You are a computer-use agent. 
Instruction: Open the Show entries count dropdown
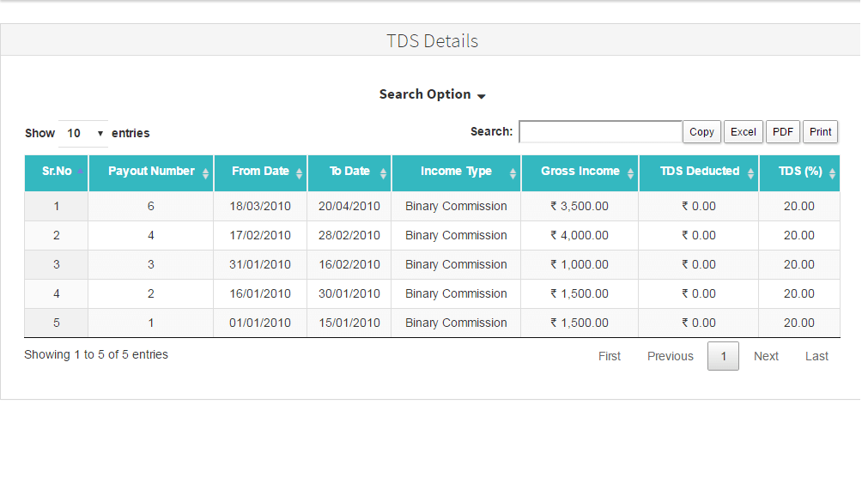click(x=84, y=133)
